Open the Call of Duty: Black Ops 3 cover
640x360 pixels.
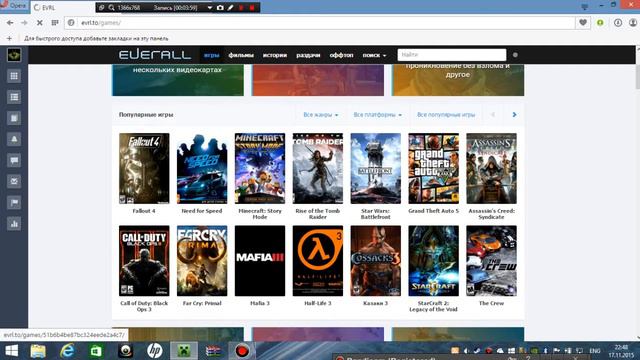coord(144,261)
